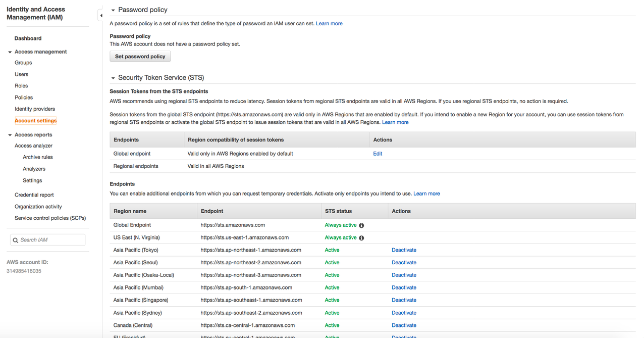Navigate to Policies
Screen dimensions: 644x338
pyautogui.click(x=24, y=98)
